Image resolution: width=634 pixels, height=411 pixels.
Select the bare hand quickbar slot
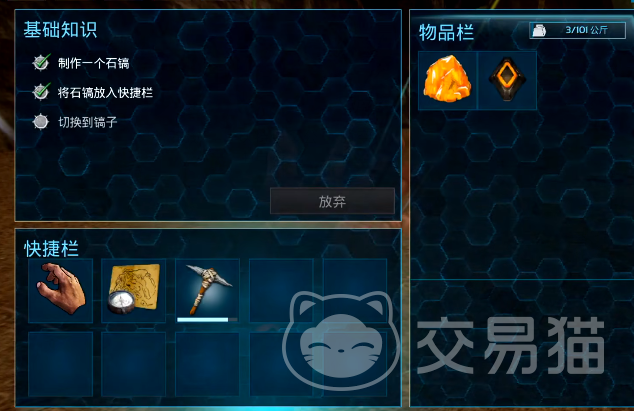click(61, 290)
